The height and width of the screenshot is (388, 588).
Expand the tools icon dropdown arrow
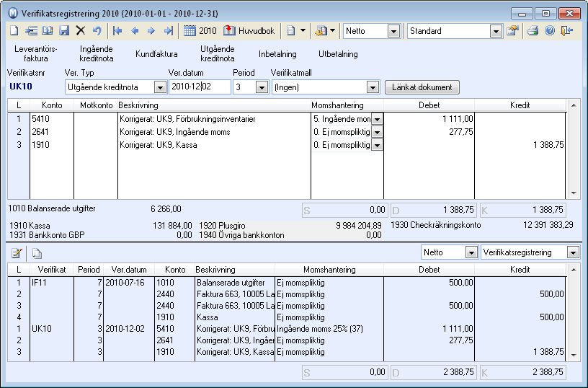pos(332,31)
